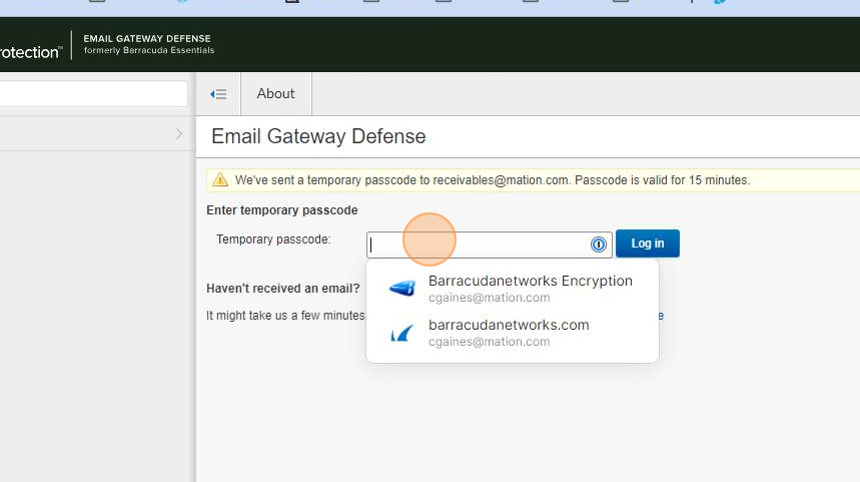Screen dimensions: 860x482
Task: Click the yellow warning triangle icon
Action: 220,180
